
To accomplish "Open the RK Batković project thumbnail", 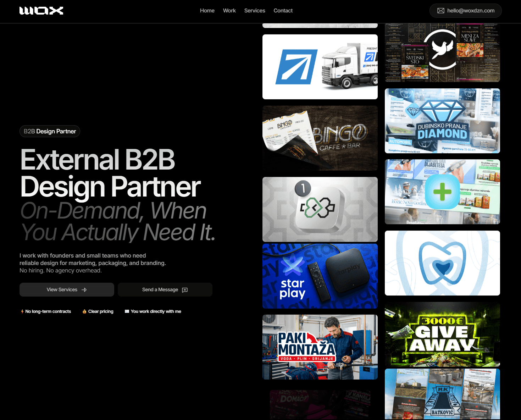I will (x=442, y=394).
